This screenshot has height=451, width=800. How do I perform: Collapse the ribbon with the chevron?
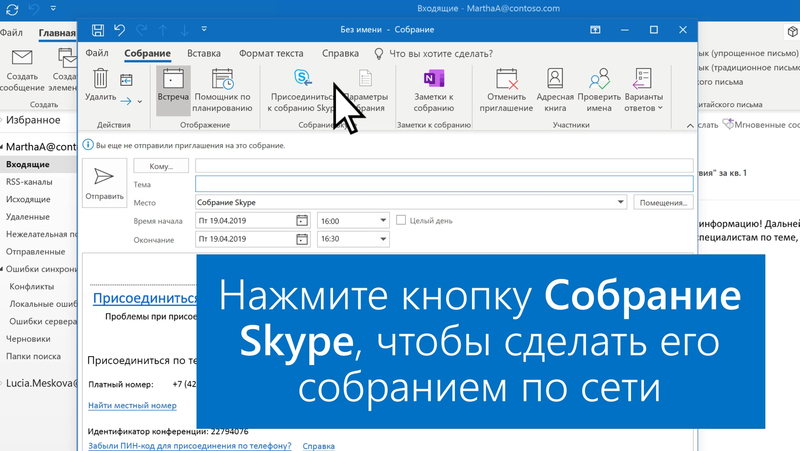coord(690,126)
